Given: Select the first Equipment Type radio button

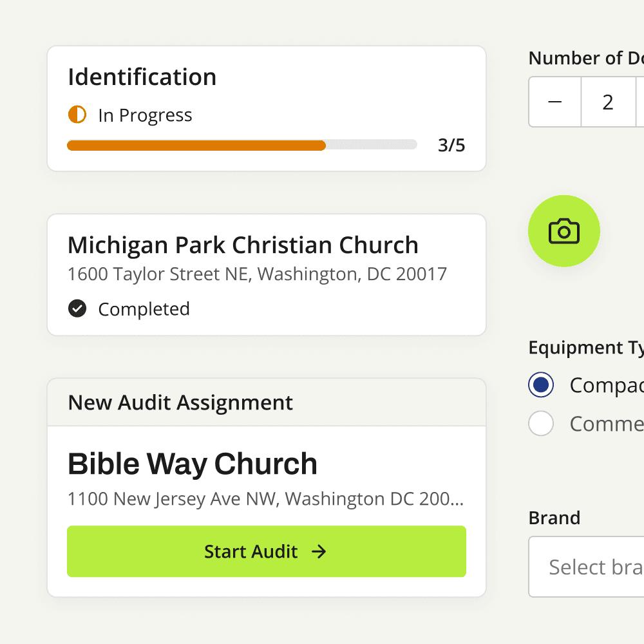Looking at the screenshot, I should pyautogui.click(x=541, y=385).
